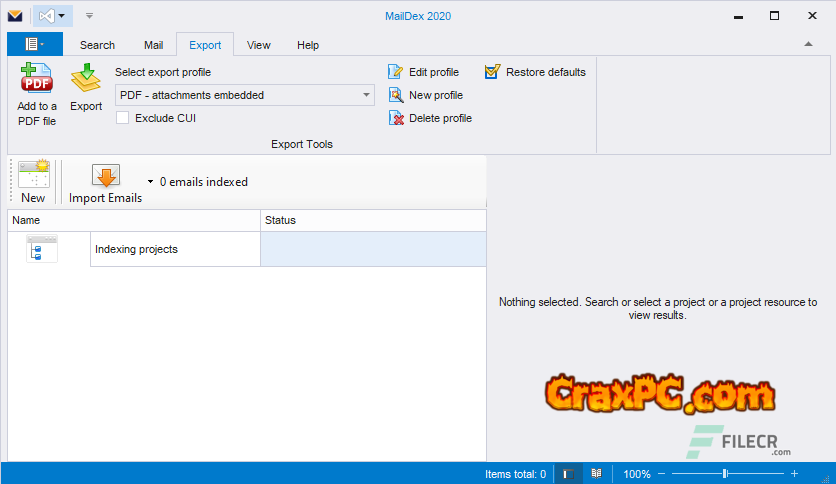The width and height of the screenshot is (836, 484).
Task: Toggle reading view icon in status bar
Action: pos(596,474)
